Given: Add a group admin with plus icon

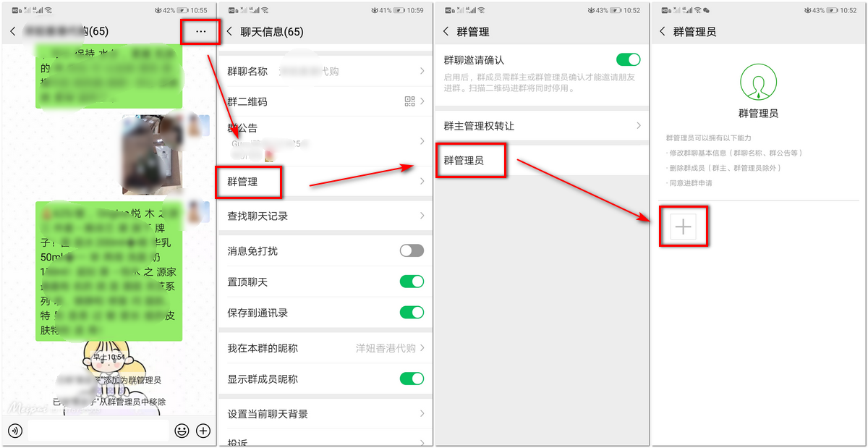Looking at the screenshot, I should click(683, 227).
